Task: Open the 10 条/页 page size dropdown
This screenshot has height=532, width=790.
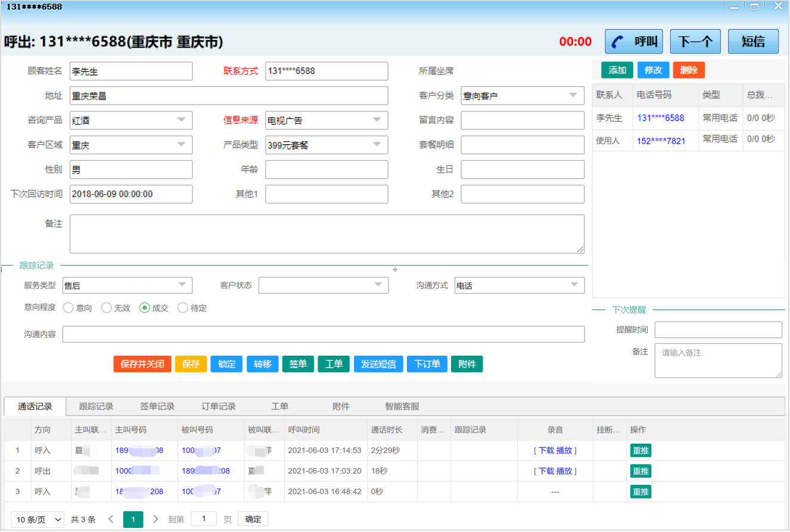Action: coord(38,519)
